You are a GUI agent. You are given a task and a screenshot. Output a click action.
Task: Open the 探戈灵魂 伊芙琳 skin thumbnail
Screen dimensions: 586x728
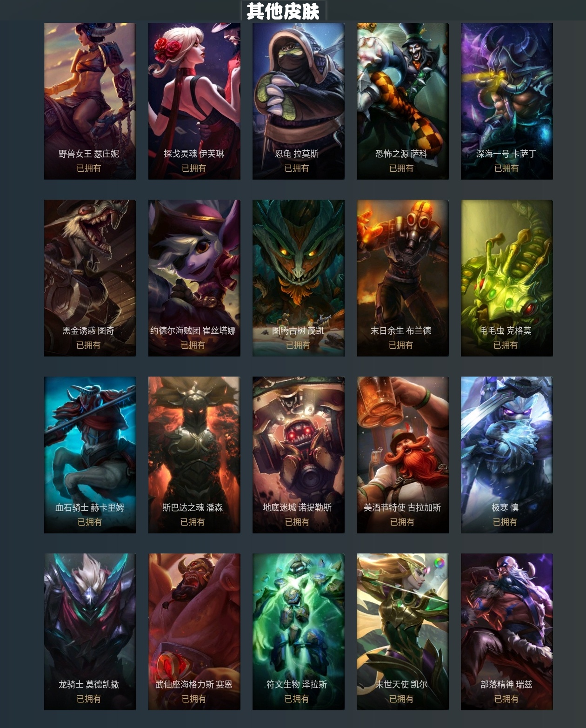click(x=194, y=101)
